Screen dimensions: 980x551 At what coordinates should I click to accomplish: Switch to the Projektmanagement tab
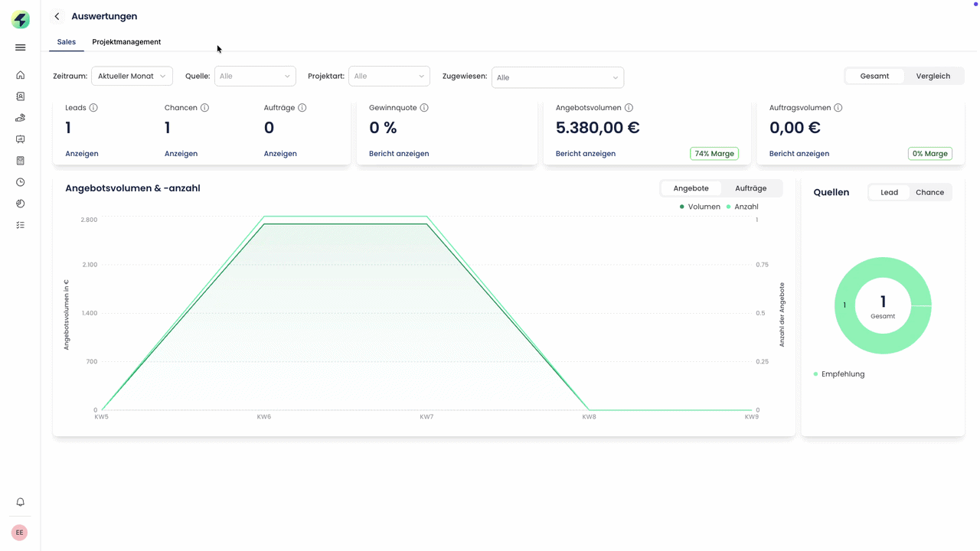pyautogui.click(x=126, y=42)
